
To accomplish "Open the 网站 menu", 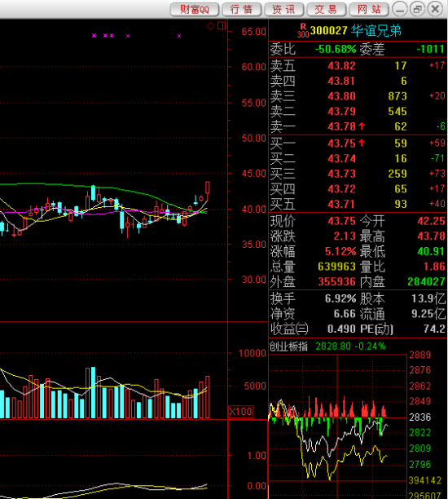I will 368,9.
